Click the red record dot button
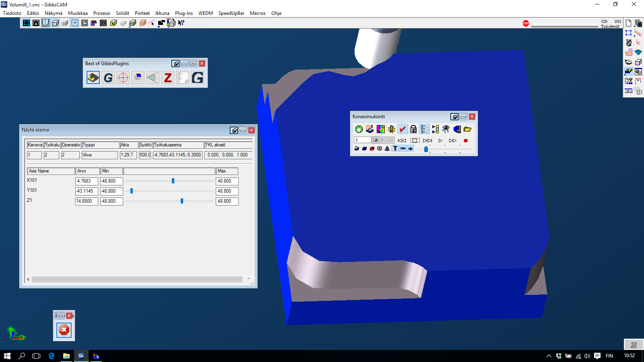 [x=466, y=140]
